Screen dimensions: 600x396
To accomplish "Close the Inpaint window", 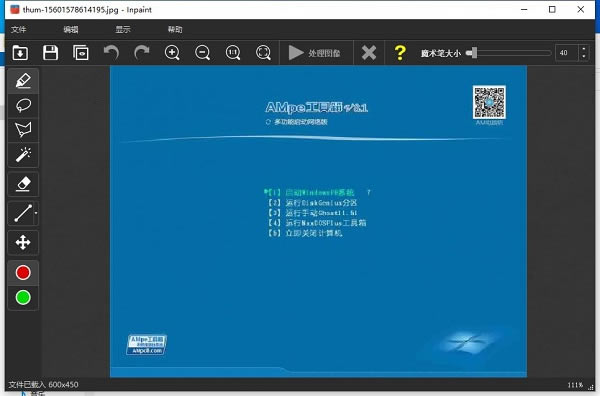I will coord(580,10).
